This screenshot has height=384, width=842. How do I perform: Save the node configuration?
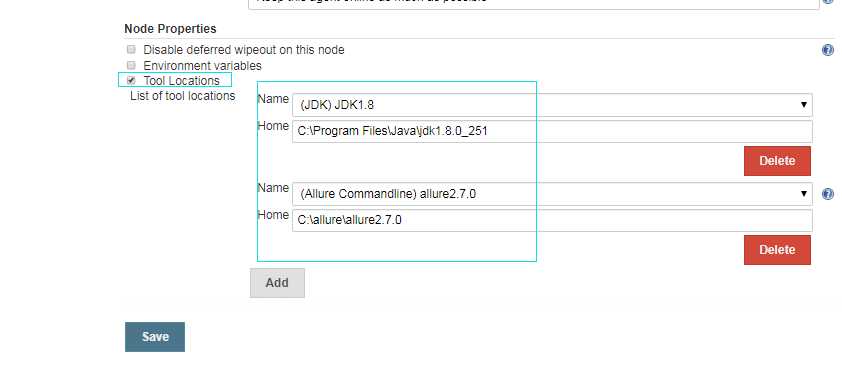click(x=155, y=337)
